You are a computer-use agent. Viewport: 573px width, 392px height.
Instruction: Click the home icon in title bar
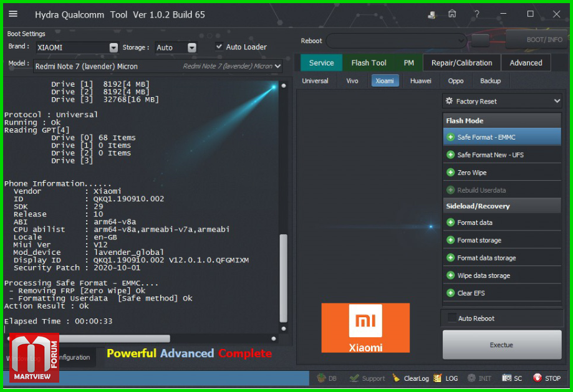[452, 14]
